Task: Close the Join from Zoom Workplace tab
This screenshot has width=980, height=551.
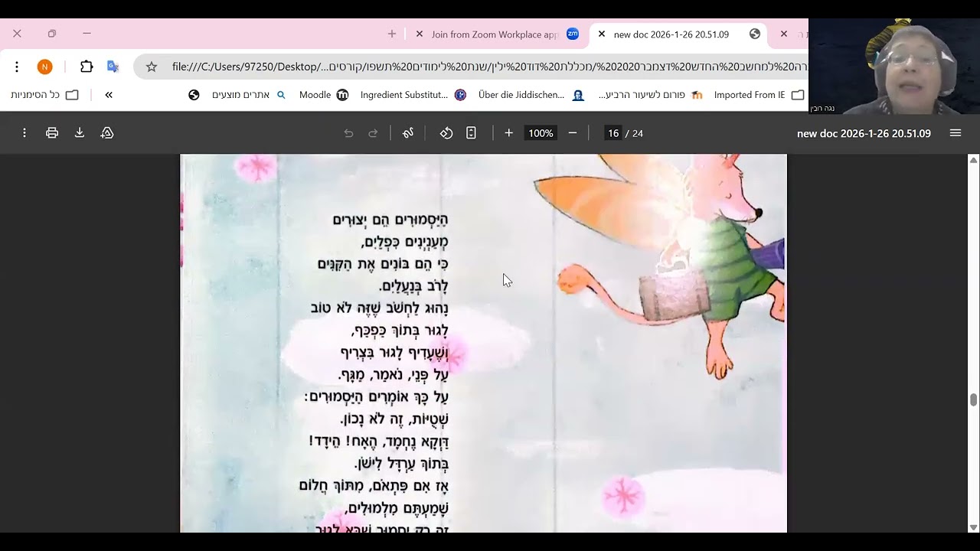Action: coord(419,34)
